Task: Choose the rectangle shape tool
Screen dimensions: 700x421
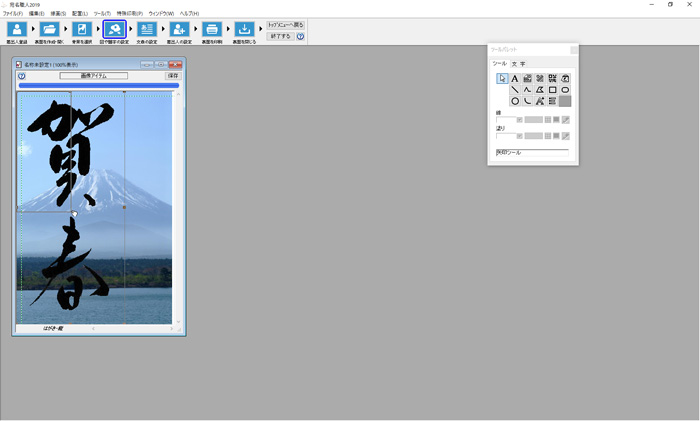Action: click(553, 90)
